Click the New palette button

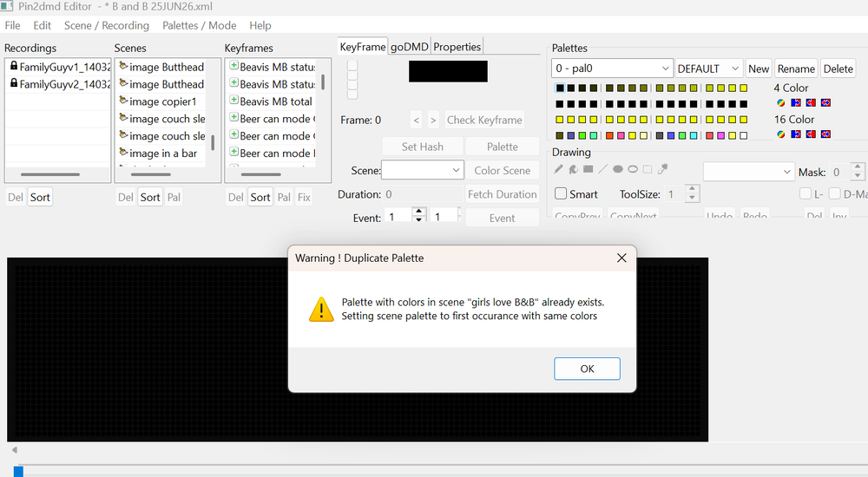coord(759,69)
